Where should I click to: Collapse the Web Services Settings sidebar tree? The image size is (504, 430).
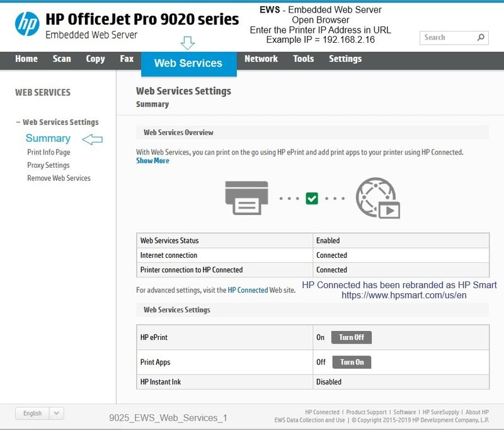17,122
